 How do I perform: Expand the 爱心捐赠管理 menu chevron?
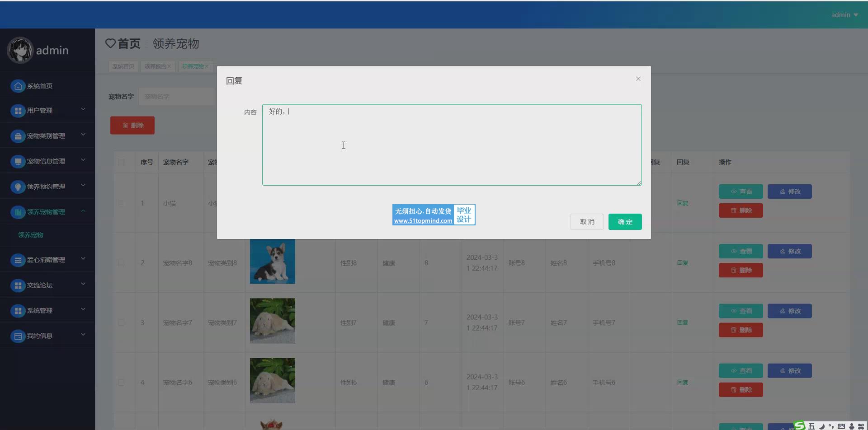coord(83,258)
